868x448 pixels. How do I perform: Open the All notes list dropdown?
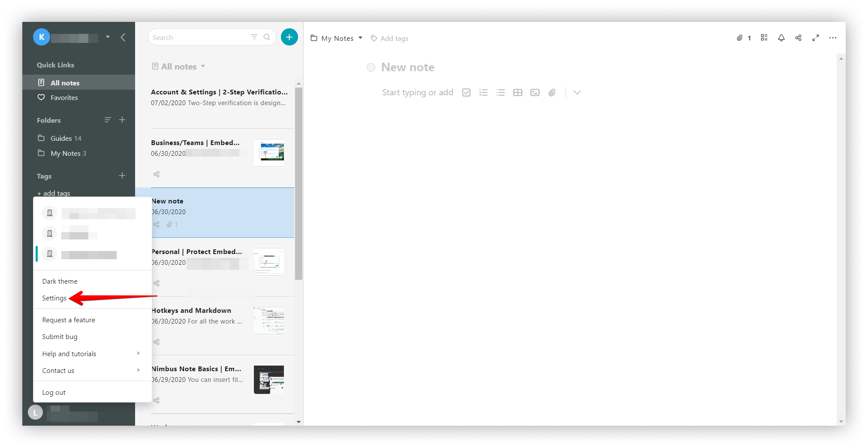(178, 67)
